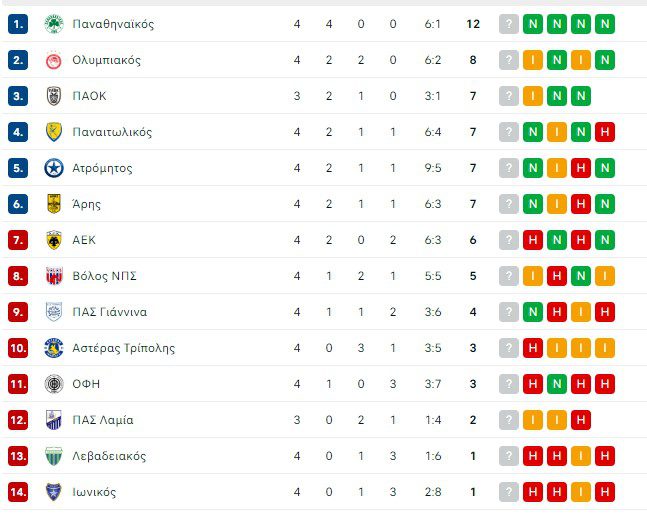Click the ΟΦΗ club crest icon

[54, 384]
